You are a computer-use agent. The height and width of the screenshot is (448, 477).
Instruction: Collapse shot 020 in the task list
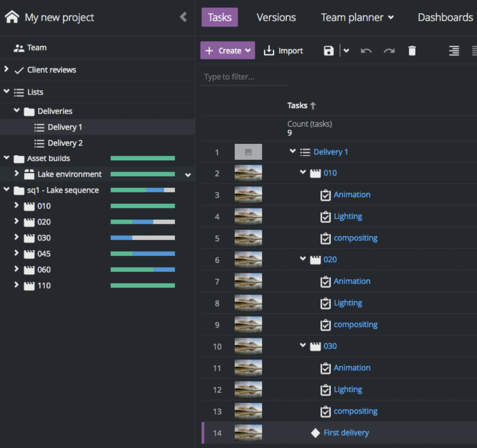(x=303, y=259)
